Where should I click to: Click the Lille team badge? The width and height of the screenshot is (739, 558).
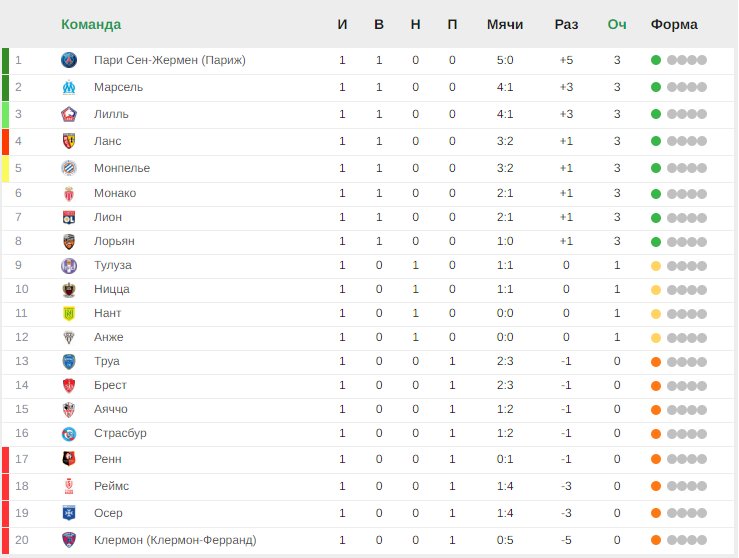69,114
